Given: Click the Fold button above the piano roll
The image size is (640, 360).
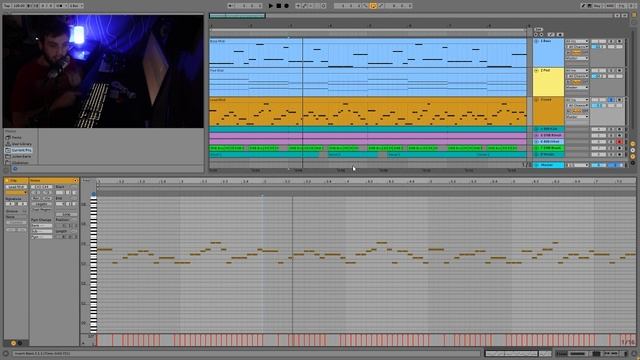Looking at the screenshot, I should click(x=87, y=180).
